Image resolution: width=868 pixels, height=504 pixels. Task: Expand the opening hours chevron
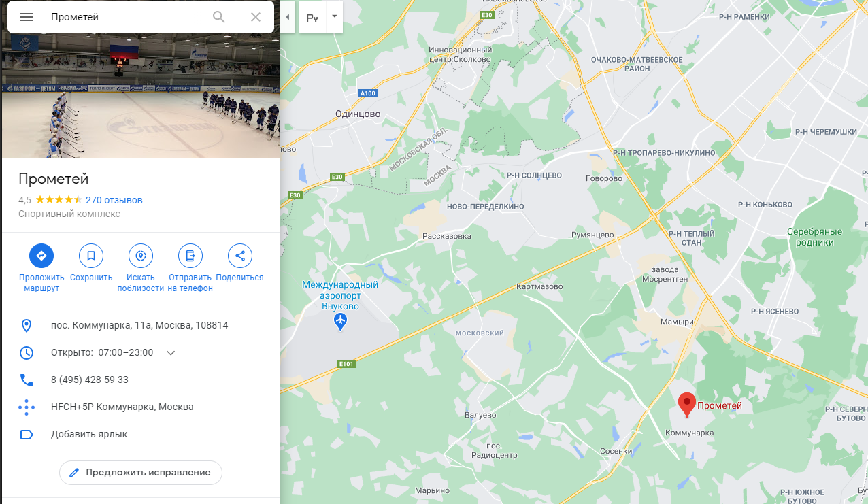pyautogui.click(x=171, y=352)
